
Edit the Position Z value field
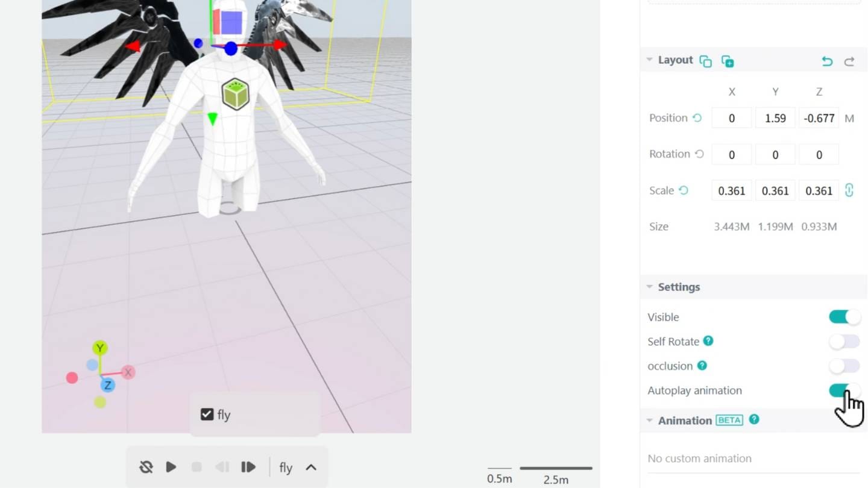click(819, 118)
